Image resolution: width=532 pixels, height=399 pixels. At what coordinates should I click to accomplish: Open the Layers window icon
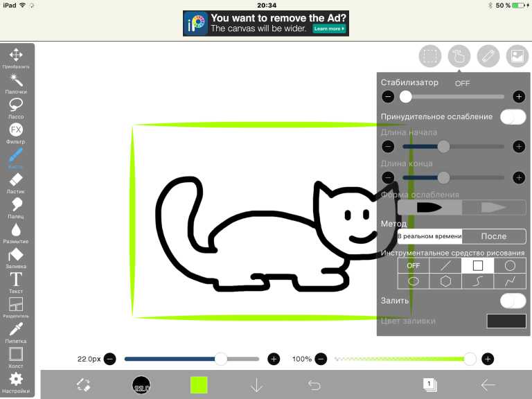coord(430,384)
